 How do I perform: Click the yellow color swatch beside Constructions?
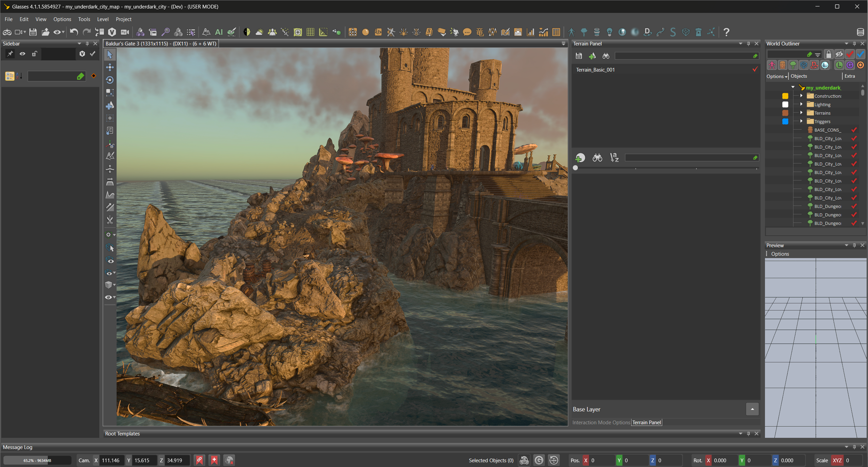pos(785,96)
